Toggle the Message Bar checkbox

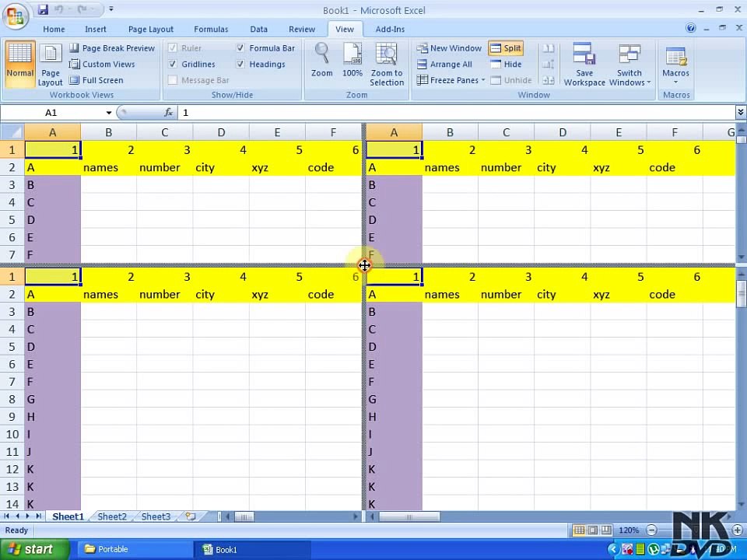click(x=173, y=80)
